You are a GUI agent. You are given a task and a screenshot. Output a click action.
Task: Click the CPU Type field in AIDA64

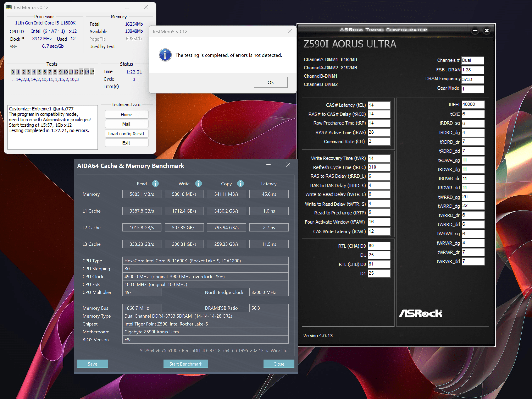click(205, 261)
